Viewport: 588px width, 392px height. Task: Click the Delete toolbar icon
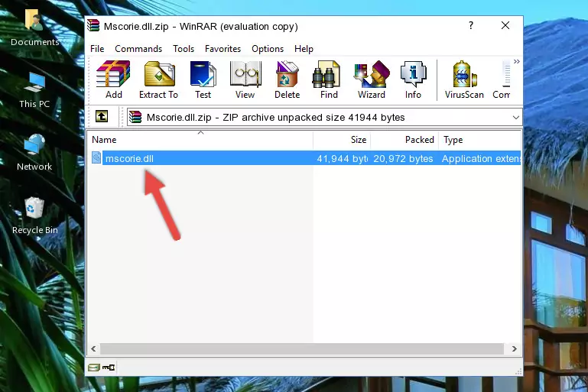tap(288, 79)
